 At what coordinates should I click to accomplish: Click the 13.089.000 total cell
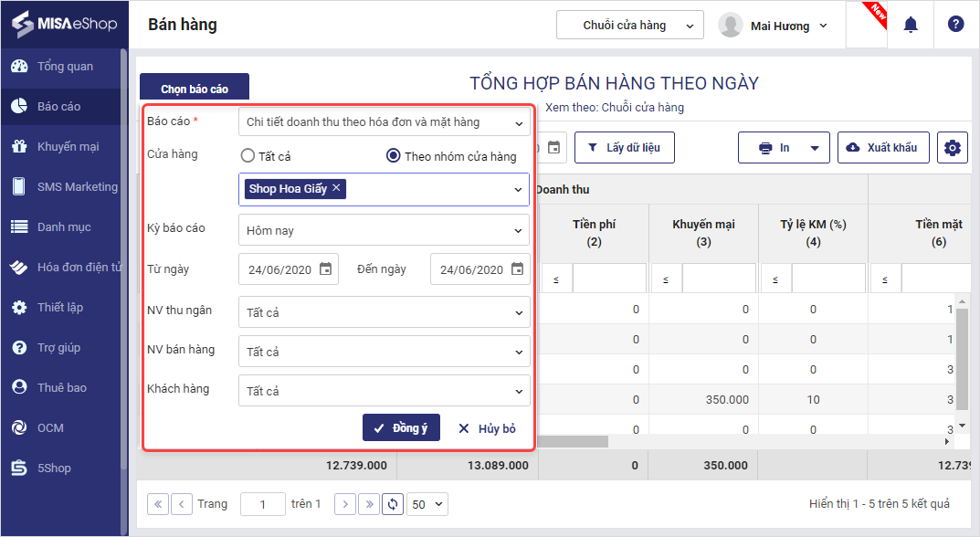pyautogui.click(x=498, y=465)
